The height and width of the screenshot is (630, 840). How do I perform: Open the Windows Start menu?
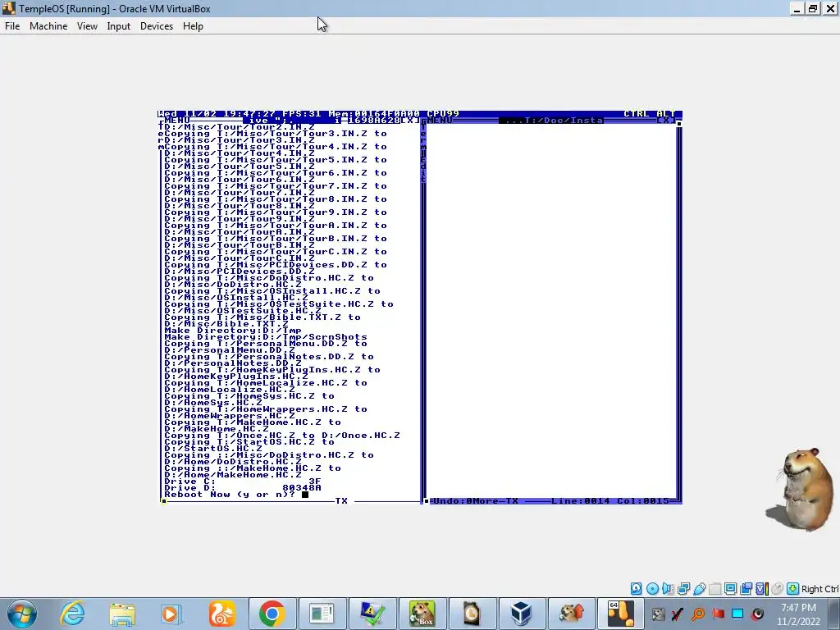22,614
